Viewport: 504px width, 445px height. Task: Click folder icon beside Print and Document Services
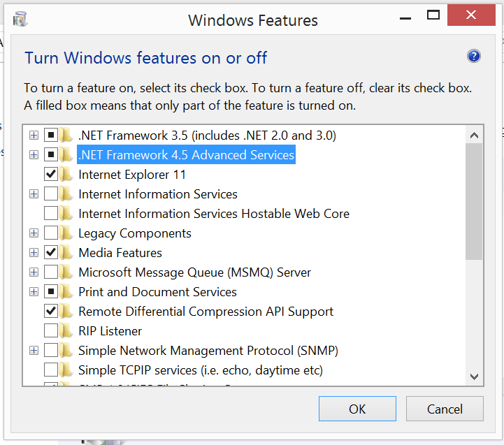click(66, 292)
